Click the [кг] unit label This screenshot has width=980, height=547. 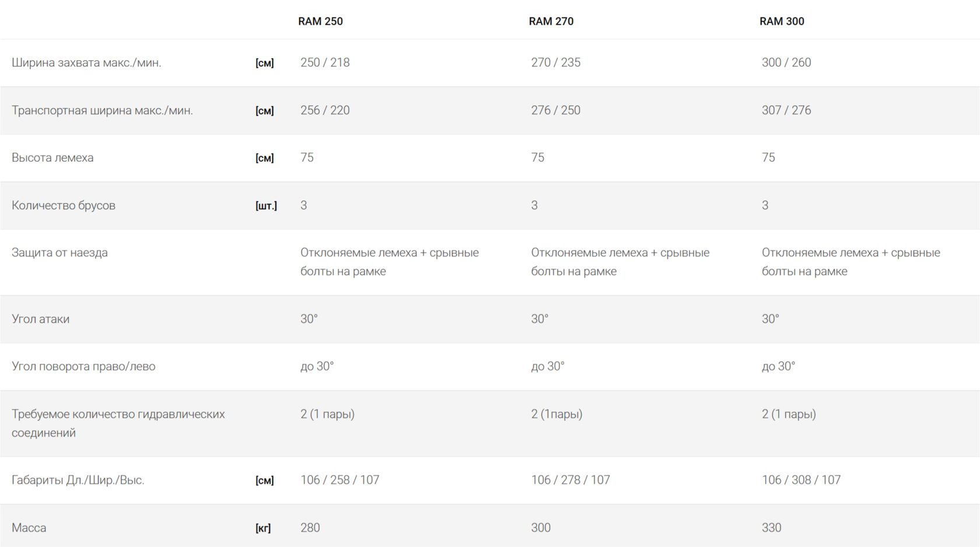pos(263,528)
